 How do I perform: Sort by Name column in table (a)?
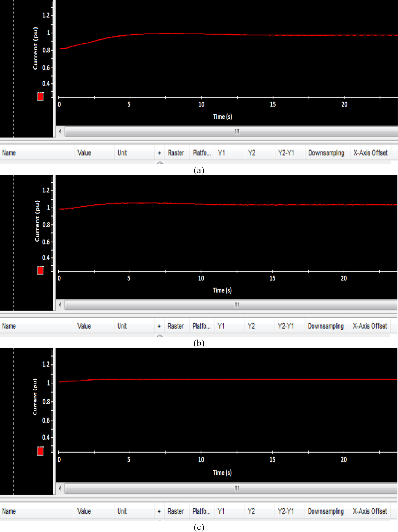9,153
